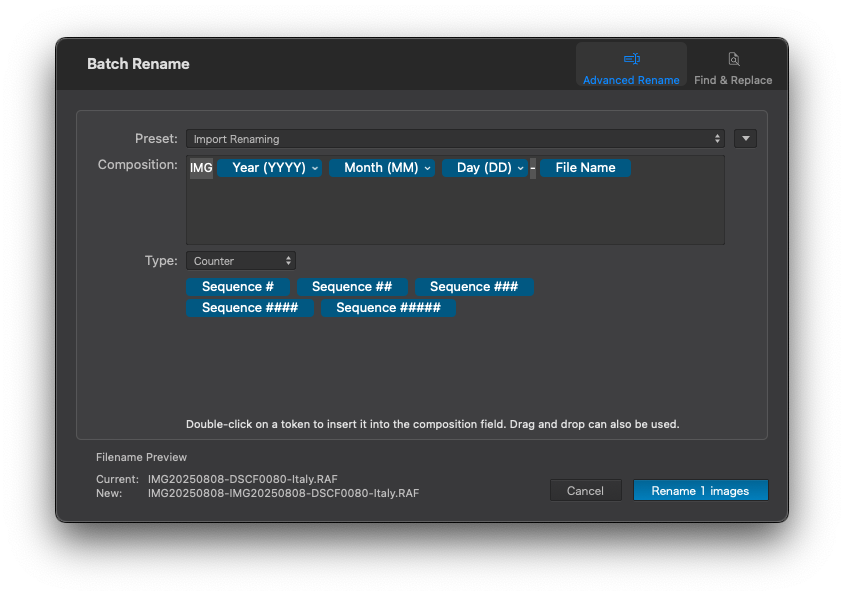The image size is (844, 596).
Task: Switch to the Find & Replace tab
Action: [733, 69]
